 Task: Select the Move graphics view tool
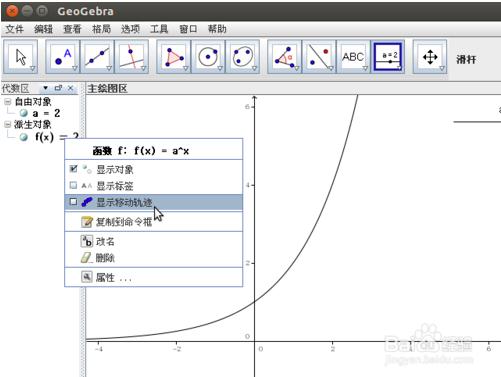pyautogui.click(x=430, y=57)
